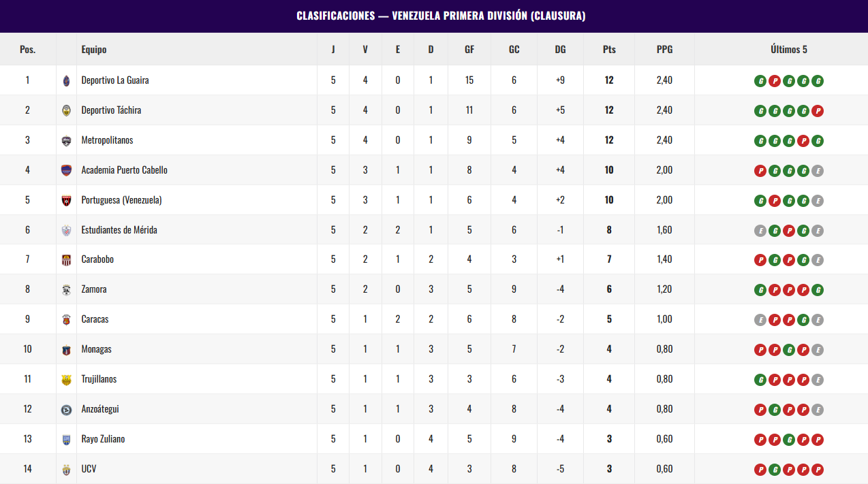Open the Zamora team link
This screenshot has width=868, height=484.
(94, 289)
